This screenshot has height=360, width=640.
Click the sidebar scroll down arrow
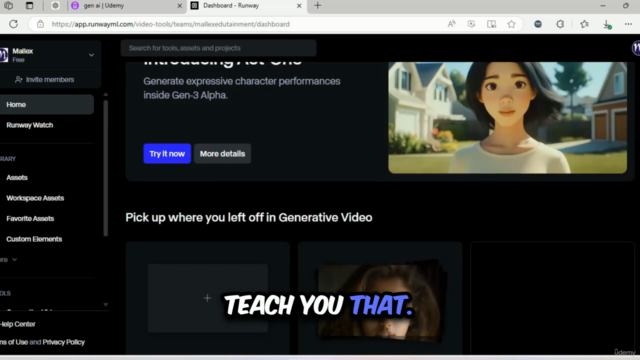tap(106, 304)
